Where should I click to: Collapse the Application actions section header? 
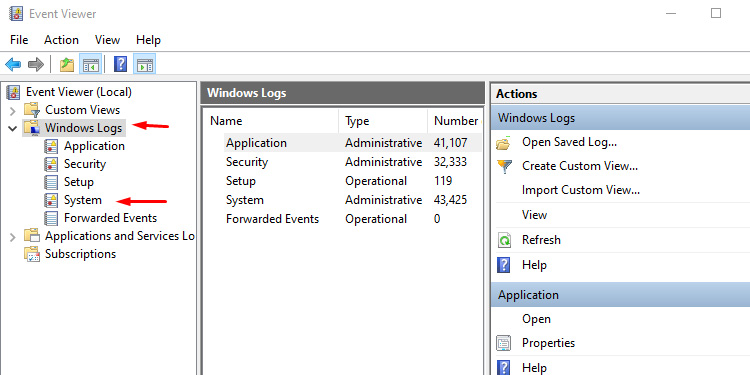(620, 295)
